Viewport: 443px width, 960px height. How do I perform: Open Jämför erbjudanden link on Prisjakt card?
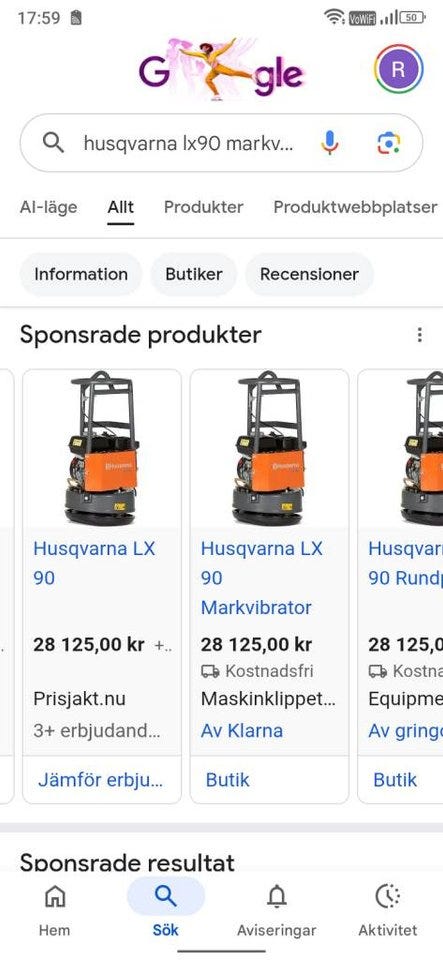point(101,779)
